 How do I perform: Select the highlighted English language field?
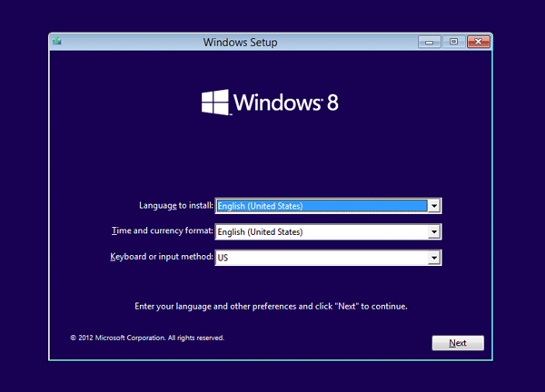coord(321,206)
